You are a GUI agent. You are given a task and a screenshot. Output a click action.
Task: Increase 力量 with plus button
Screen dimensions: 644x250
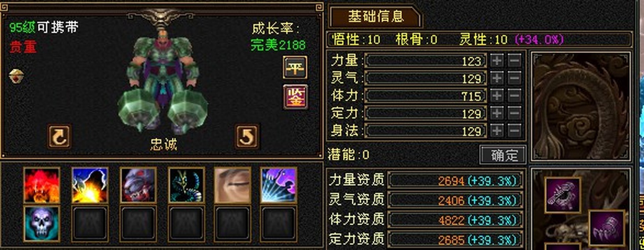coord(497,61)
